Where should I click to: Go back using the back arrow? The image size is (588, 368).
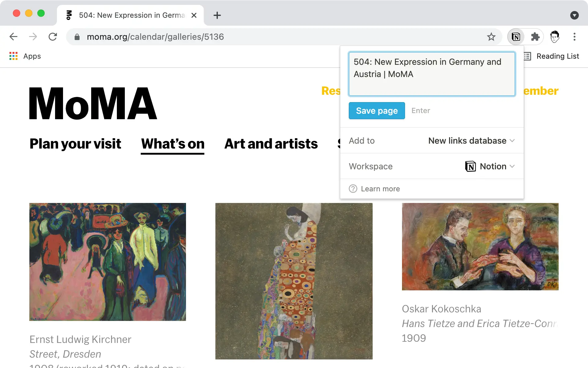point(13,37)
